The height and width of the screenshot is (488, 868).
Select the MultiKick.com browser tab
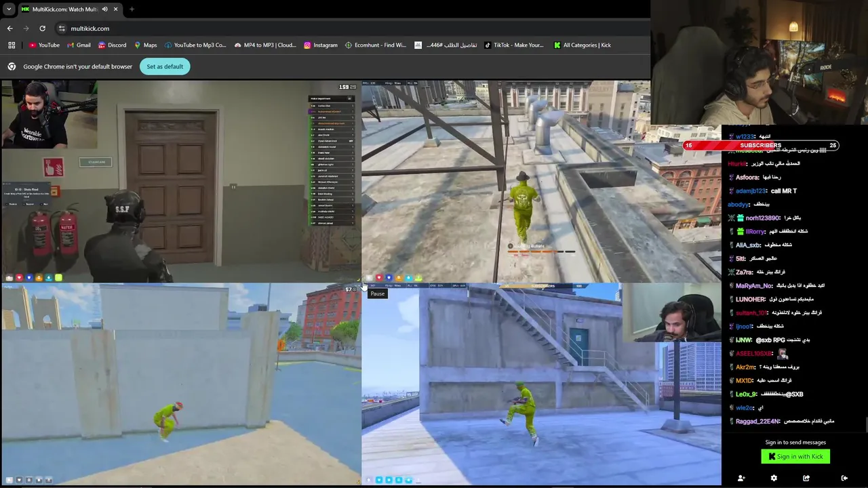pyautogui.click(x=70, y=9)
